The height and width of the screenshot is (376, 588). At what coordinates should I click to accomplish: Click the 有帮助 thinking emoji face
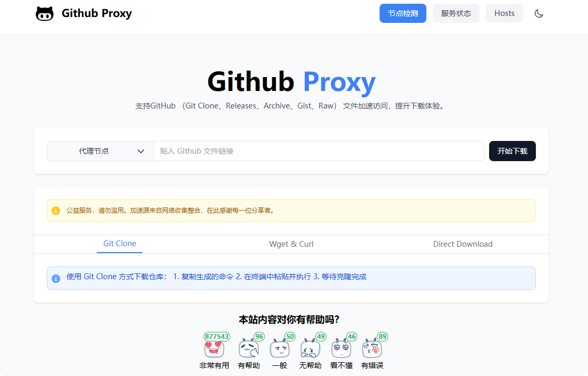pyautogui.click(x=249, y=349)
